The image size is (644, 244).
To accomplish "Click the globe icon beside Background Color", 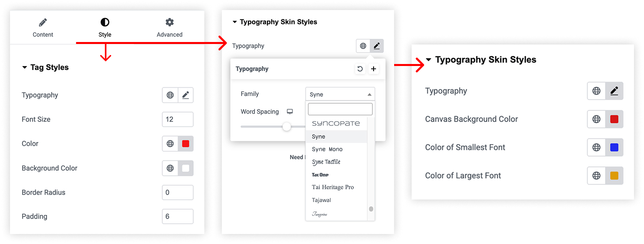I will pyautogui.click(x=170, y=168).
